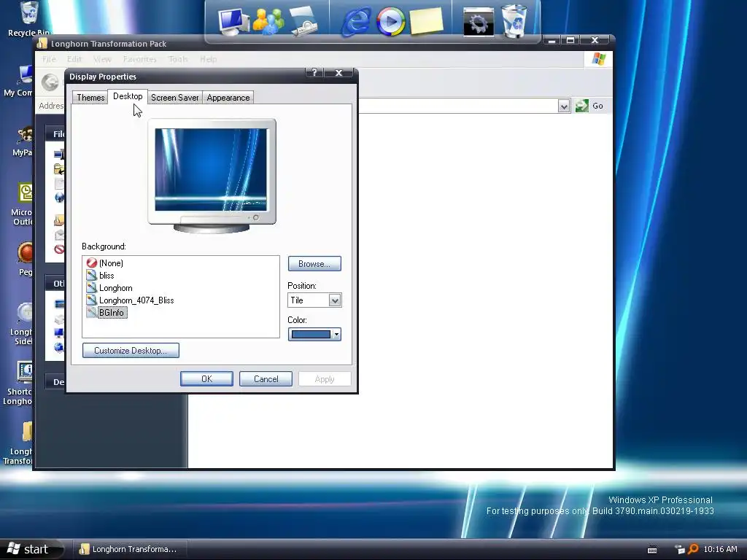The image size is (747, 560).
Task: Open Recycle Bin desktop icon
Action: (28, 18)
